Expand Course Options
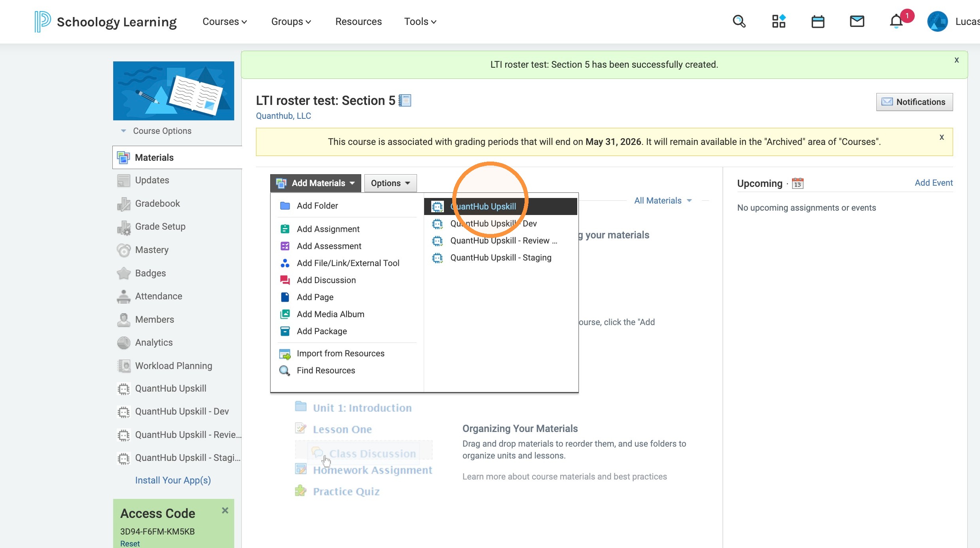 pyautogui.click(x=157, y=131)
